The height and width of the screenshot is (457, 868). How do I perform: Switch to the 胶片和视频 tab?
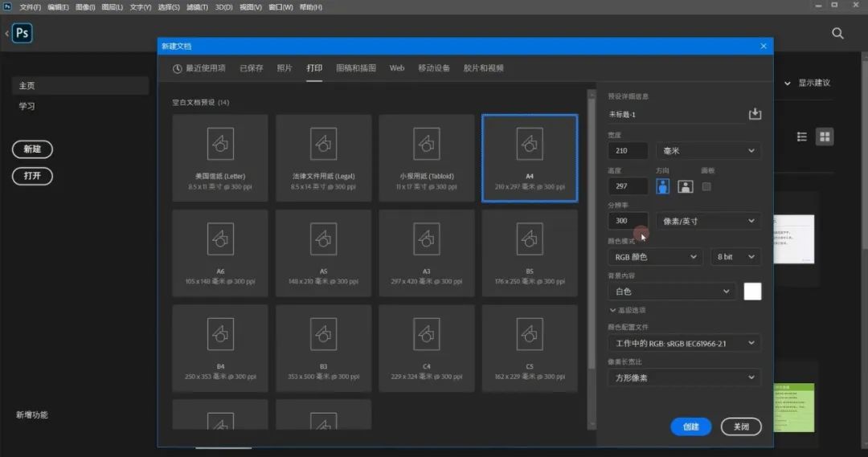484,68
